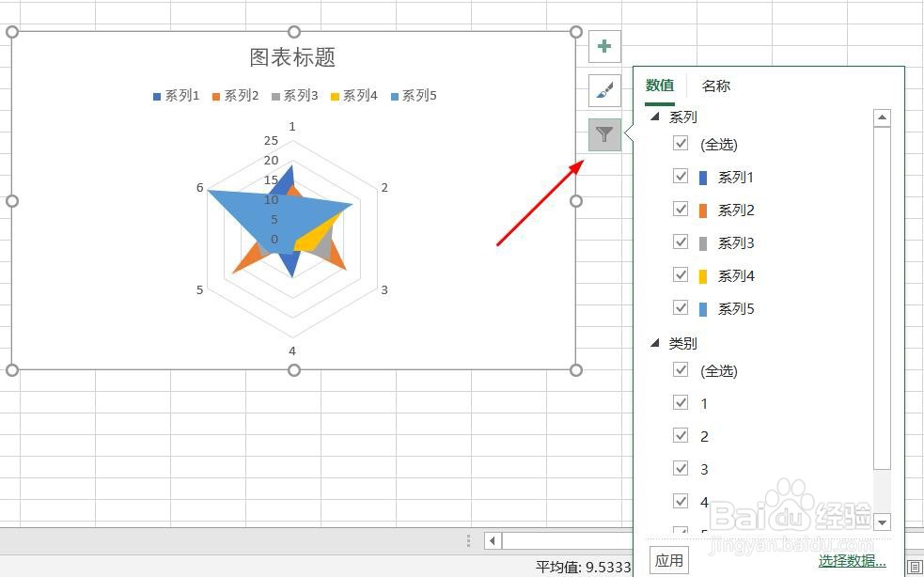
Task: Select the 系列5 legend entry
Action: (414, 96)
